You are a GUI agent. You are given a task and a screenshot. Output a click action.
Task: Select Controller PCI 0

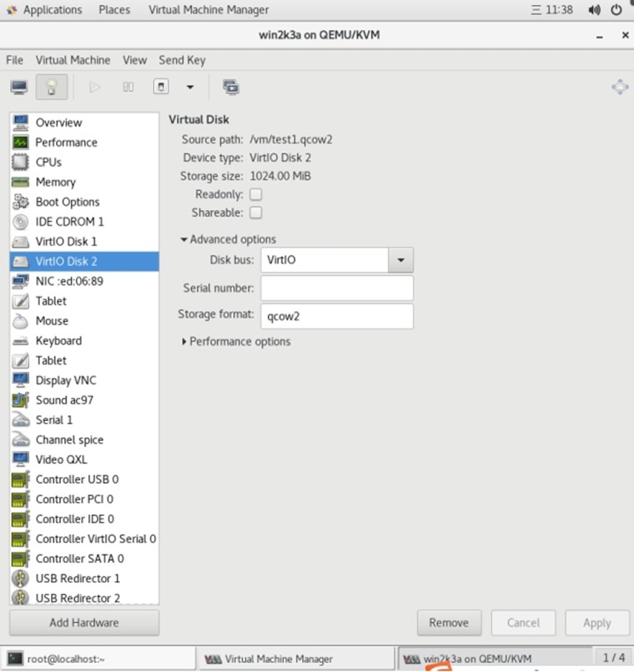[x=84, y=499]
